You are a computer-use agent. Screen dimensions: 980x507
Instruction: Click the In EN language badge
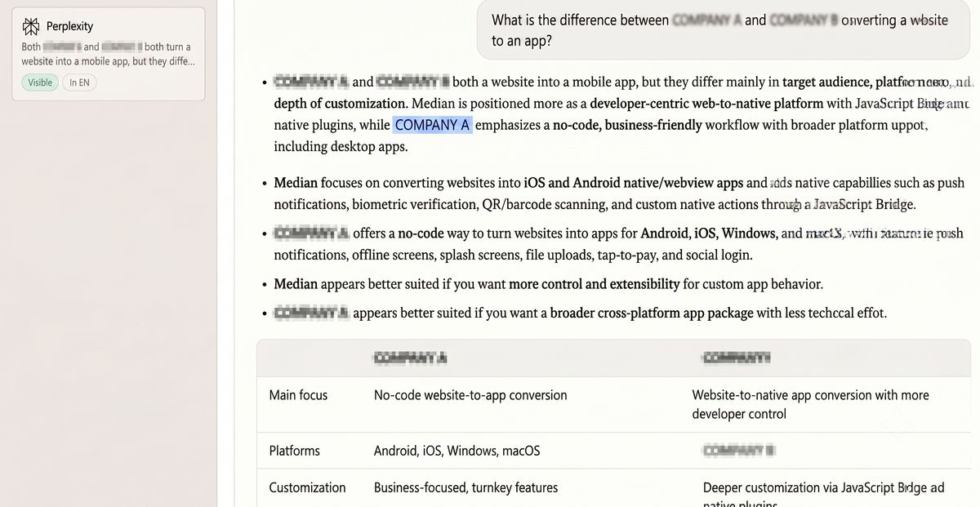coord(79,82)
